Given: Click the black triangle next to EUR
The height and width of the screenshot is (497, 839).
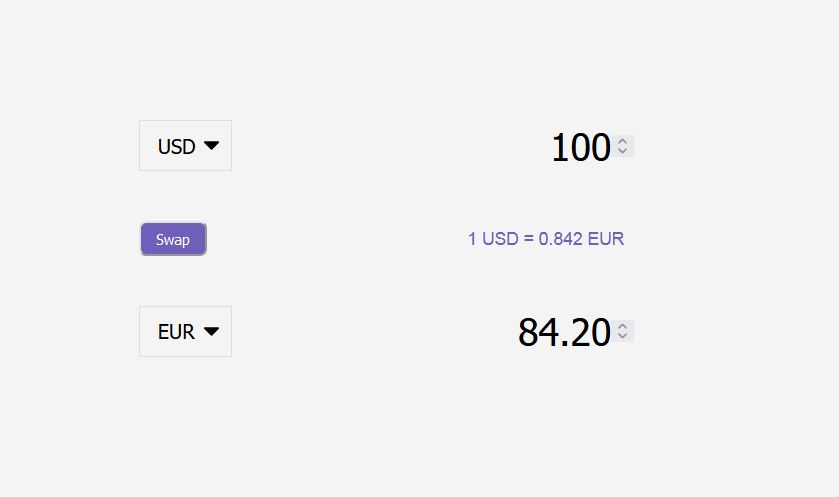Looking at the screenshot, I should (x=211, y=331).
